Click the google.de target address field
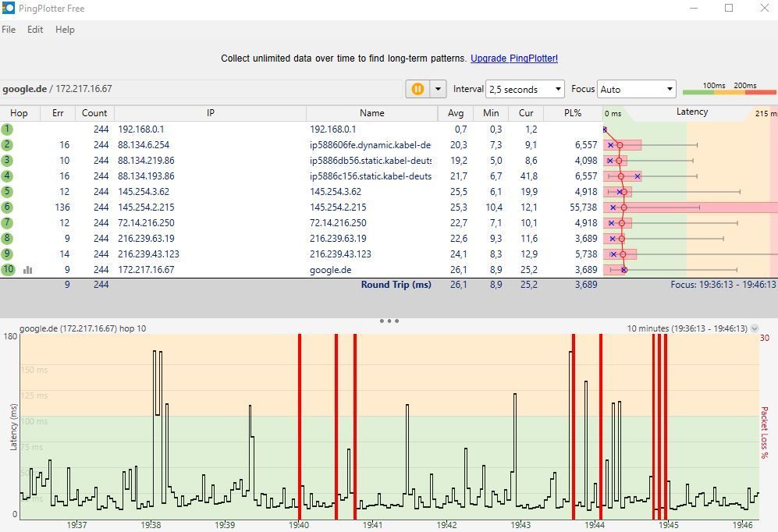This screenshot has height=532, width=778. [201, 89]
